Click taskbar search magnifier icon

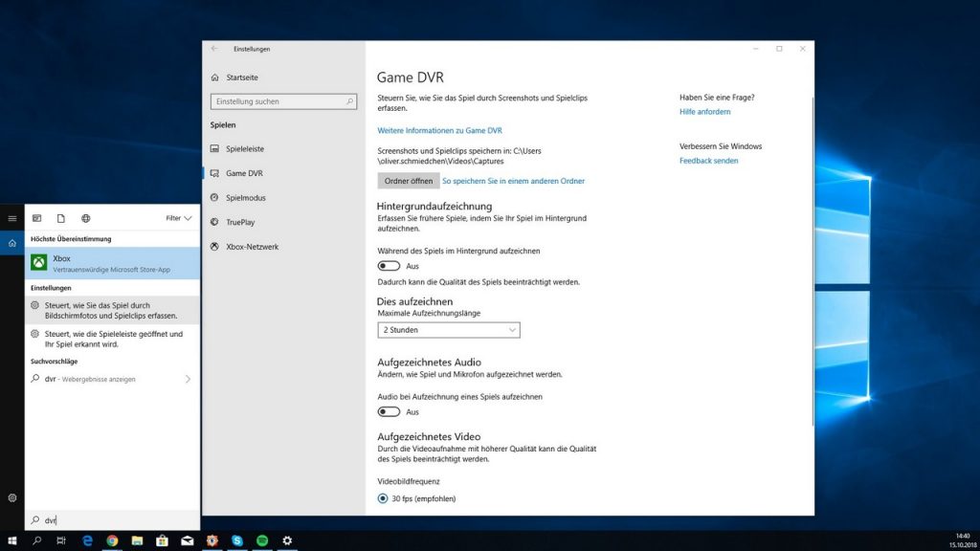tap(37, 540)
